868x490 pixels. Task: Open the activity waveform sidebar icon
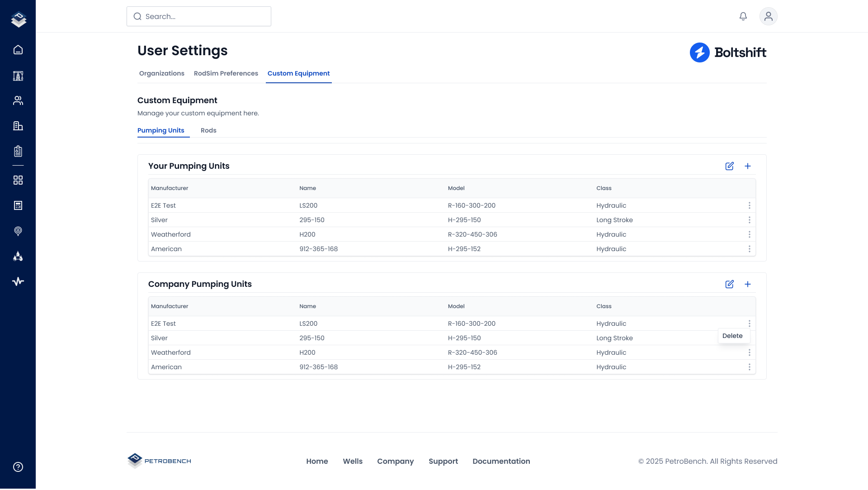[x=18, y=281]
